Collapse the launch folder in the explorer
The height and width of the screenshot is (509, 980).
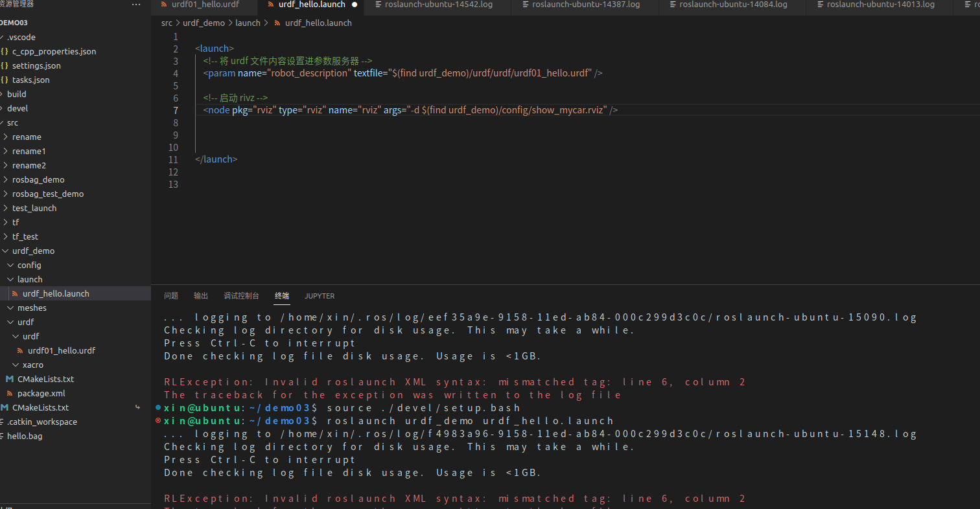tap(10, 279)
